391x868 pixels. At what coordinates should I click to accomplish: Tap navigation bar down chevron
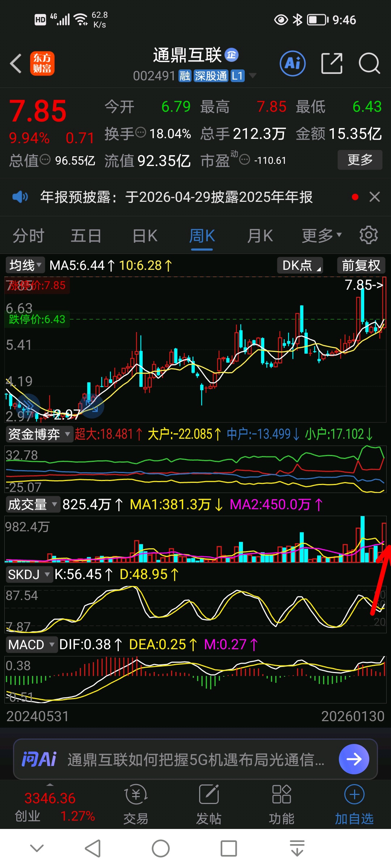pos(37,848)
